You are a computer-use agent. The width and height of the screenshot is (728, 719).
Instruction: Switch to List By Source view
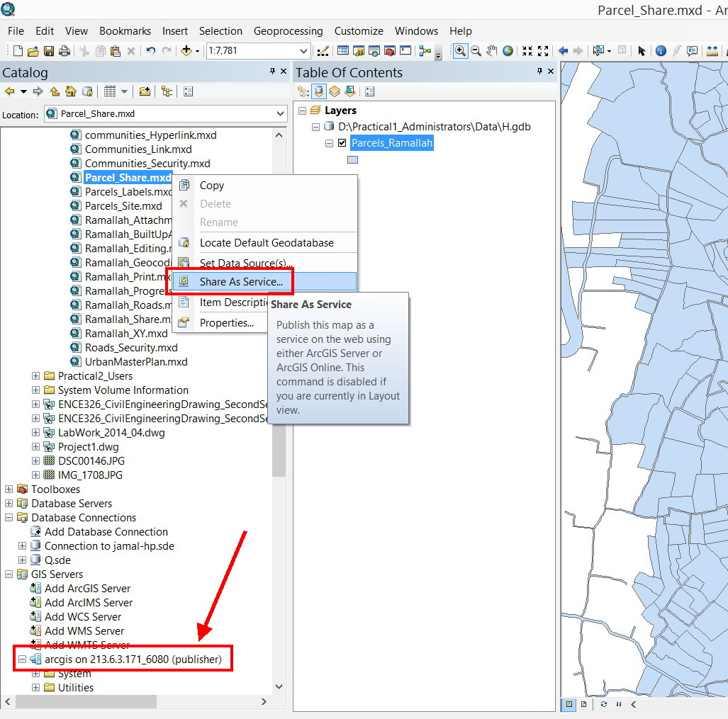tap(318, 91)
